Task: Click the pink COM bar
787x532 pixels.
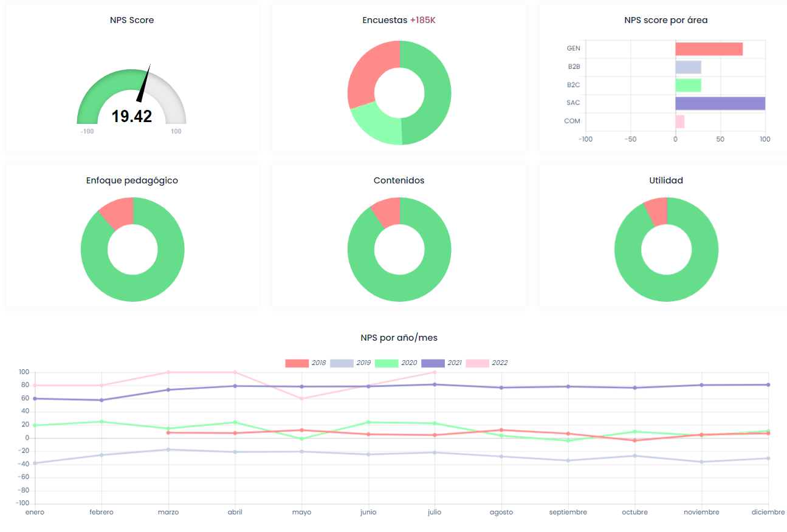Action: tap(680, 121)
